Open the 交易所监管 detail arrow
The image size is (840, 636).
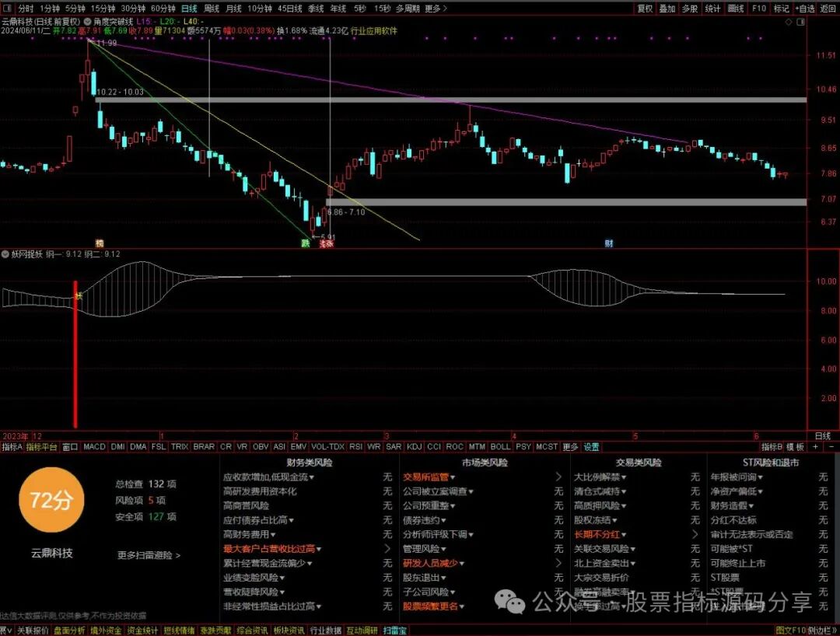pyautogui.click(x=558, y=477)
